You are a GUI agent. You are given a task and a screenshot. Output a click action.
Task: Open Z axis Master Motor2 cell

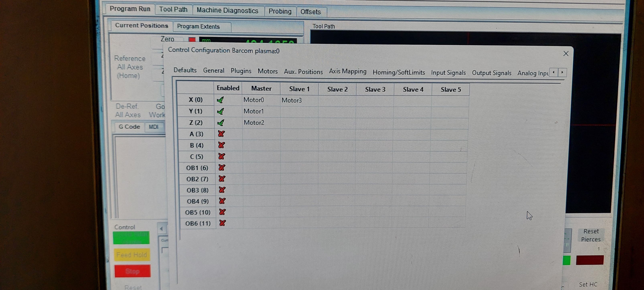click(x=254, y=123)
